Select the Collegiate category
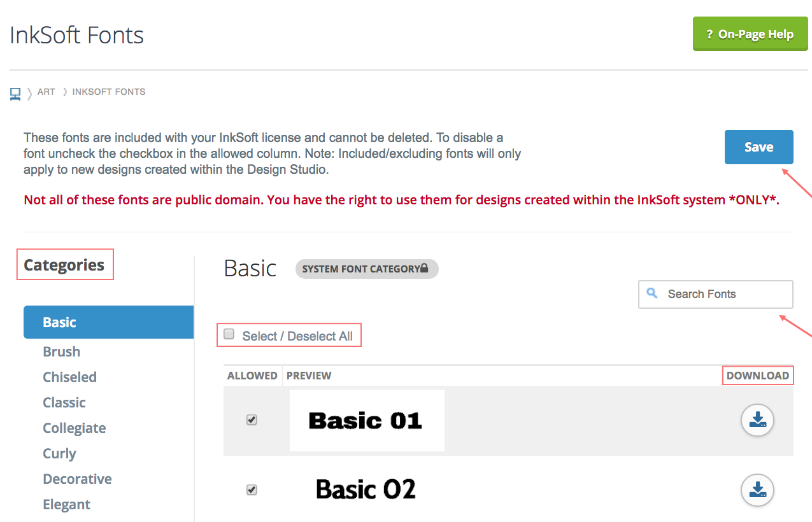This screenshot has width=812, height=522. coord(74,428)
